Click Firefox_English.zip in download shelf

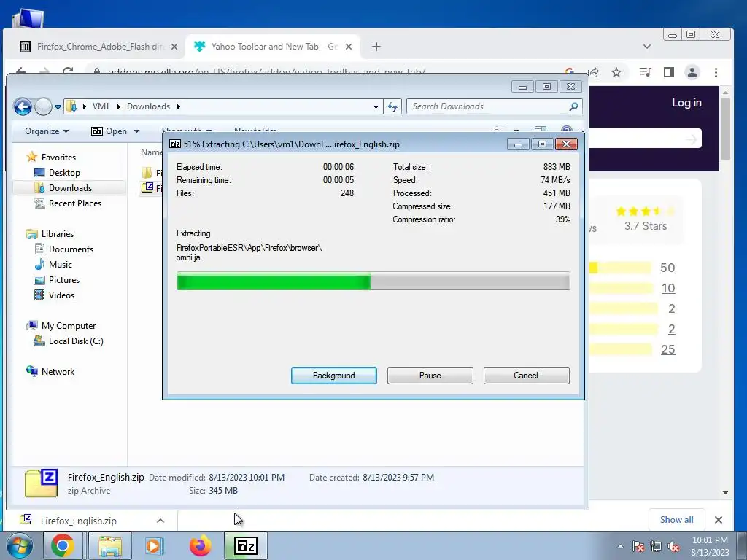(x=78, y=521)
